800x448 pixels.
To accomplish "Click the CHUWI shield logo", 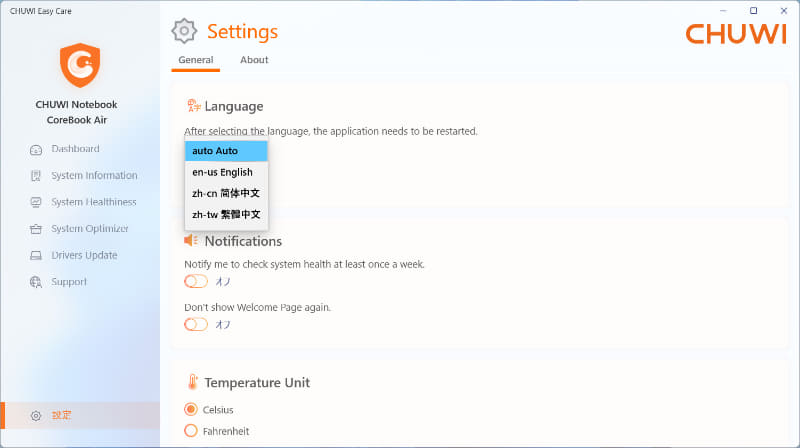I will click(80, 65).
